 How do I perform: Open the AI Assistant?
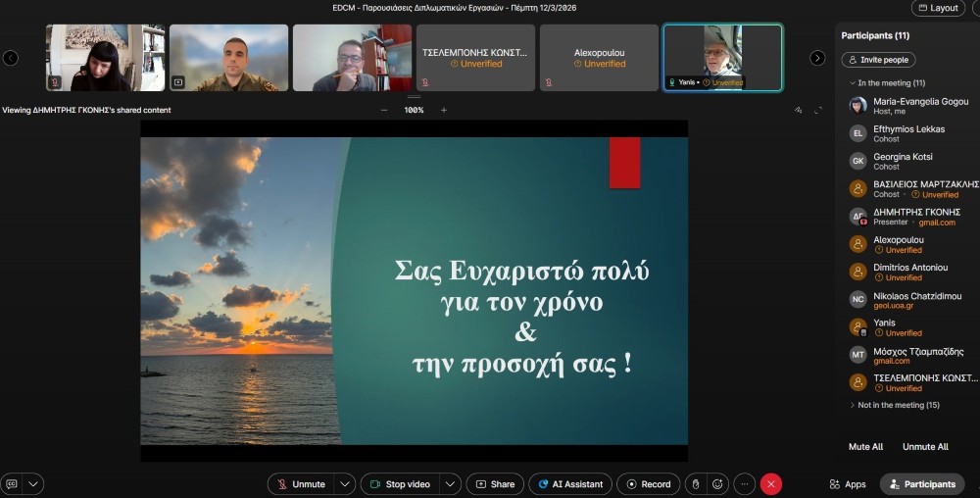tap(570, 484)
